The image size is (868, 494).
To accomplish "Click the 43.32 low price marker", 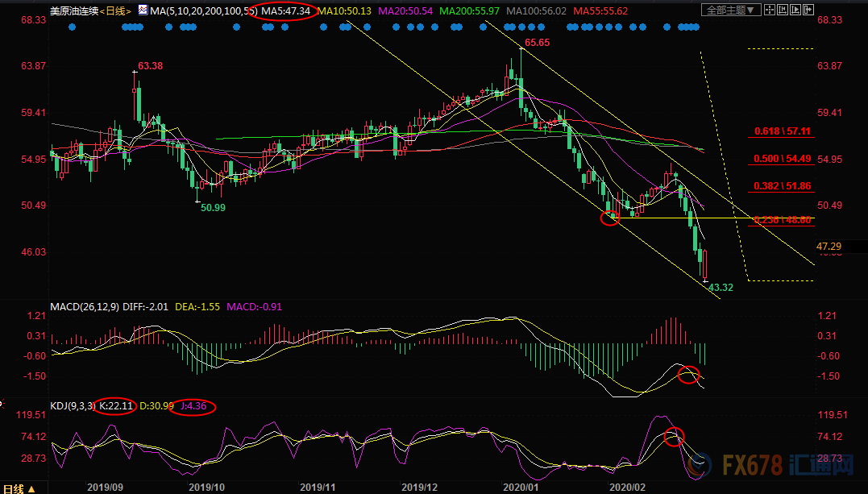I will click(720, 288).
